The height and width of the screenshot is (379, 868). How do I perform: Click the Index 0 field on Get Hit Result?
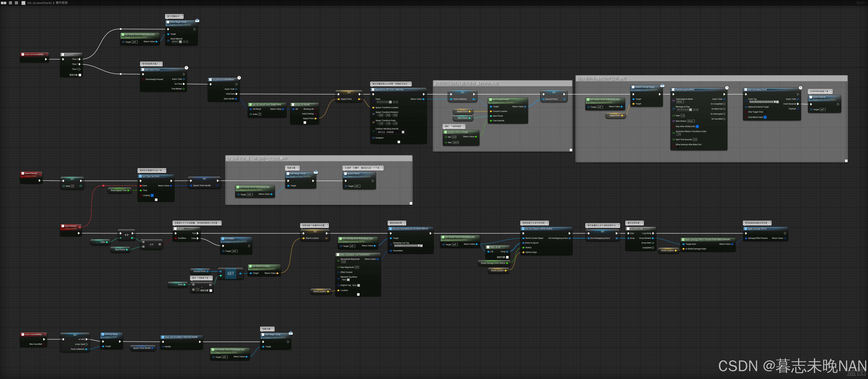(x=260, y=114)
